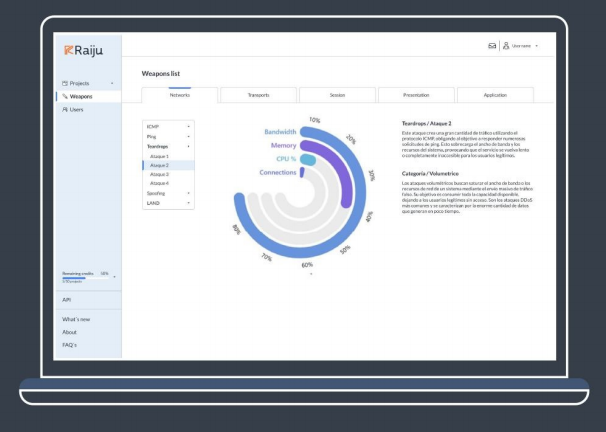Switch to the Session tab
This screenshot has height=432, width=606.
[x=337, y=95]
